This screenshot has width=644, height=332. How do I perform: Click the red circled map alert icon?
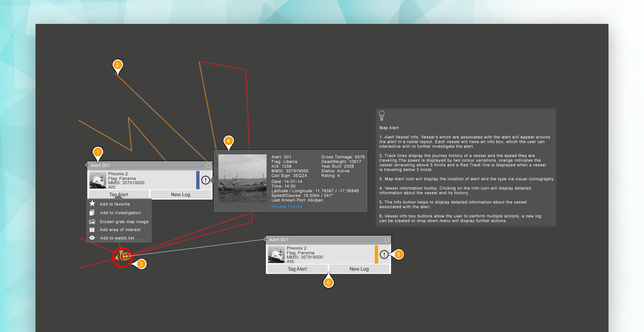tap(122, 257)
